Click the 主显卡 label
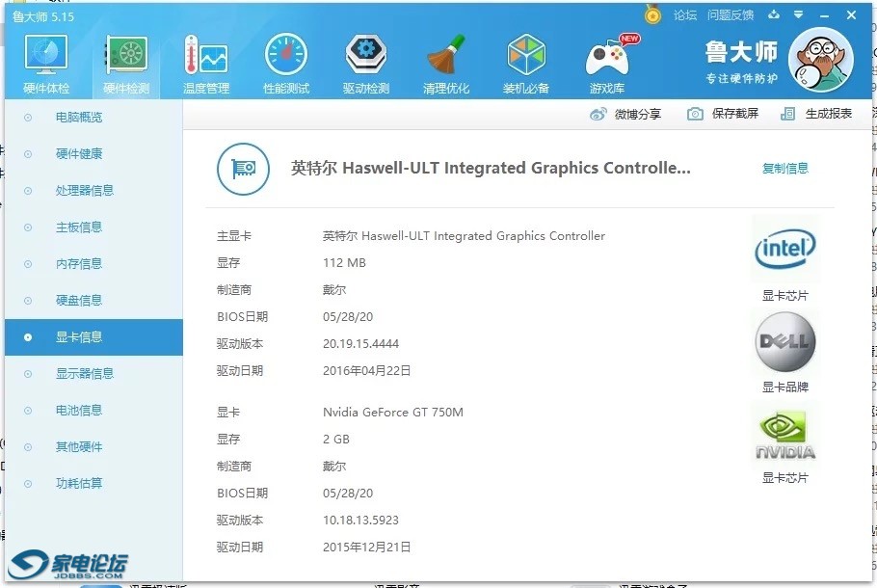 point(234,236)
